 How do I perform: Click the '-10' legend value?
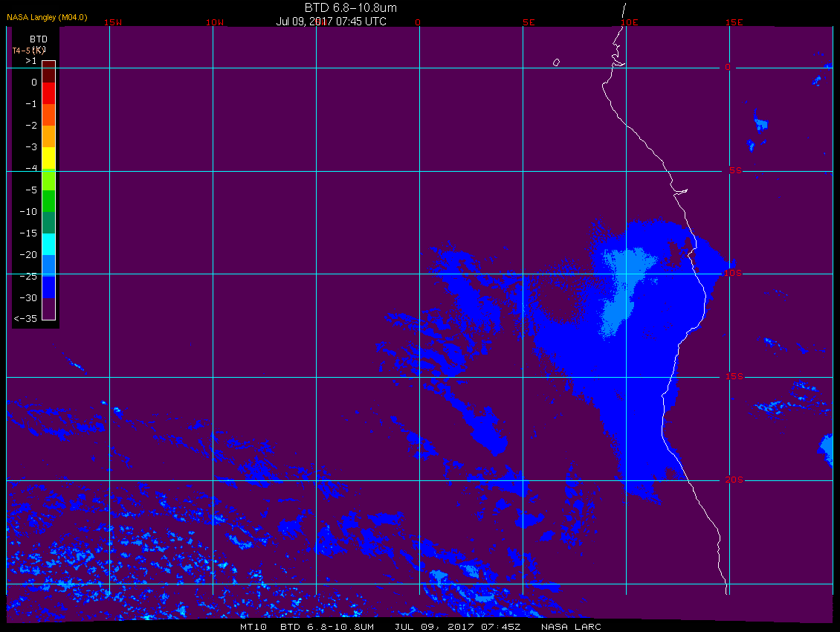(28, 212)
